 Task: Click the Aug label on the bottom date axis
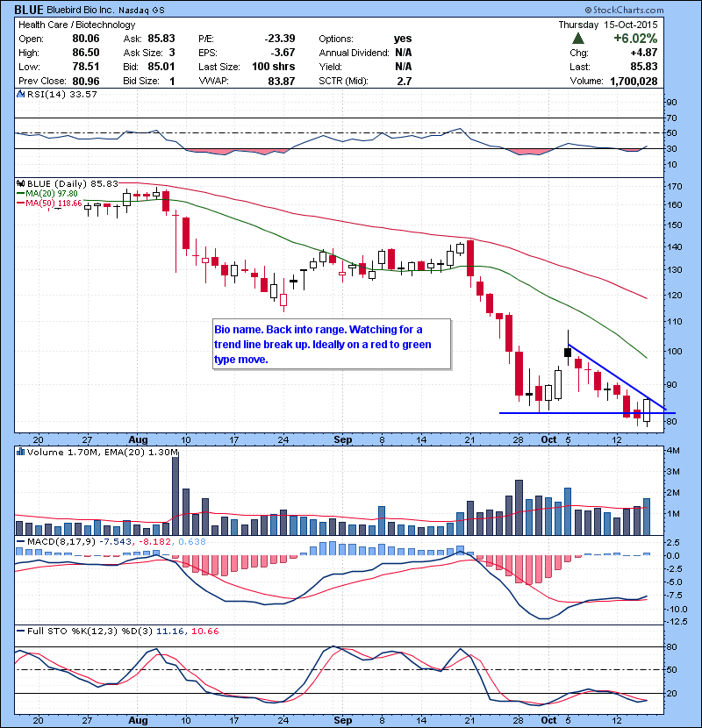coord(138,721)
